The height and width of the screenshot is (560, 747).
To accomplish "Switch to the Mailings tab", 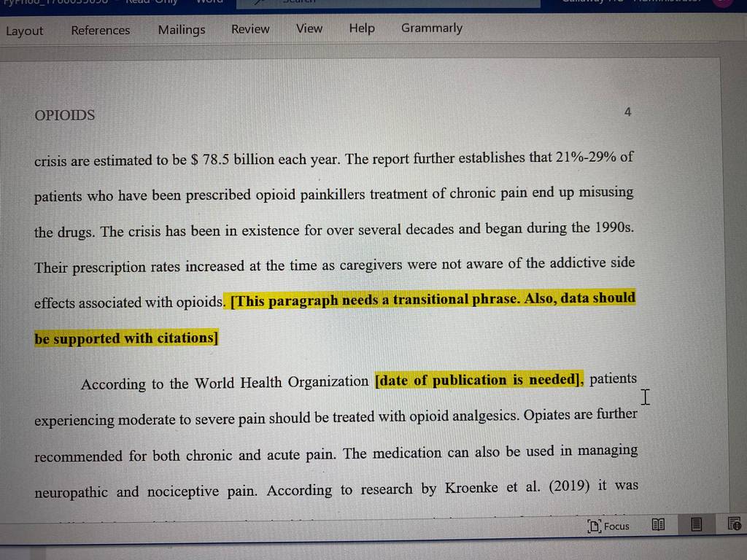I will click(182, 30).
